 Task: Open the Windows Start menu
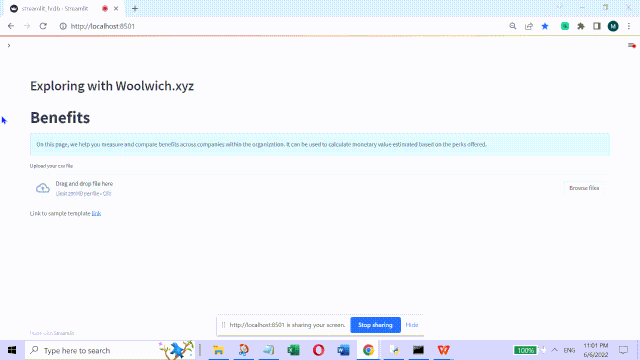pyautogui.click(x=12, y=350)
